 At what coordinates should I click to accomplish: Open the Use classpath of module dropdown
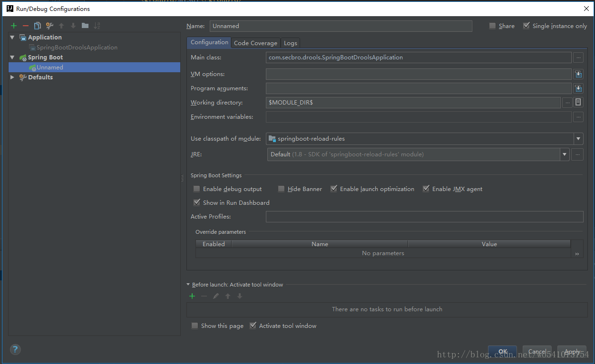click(578, 139)
